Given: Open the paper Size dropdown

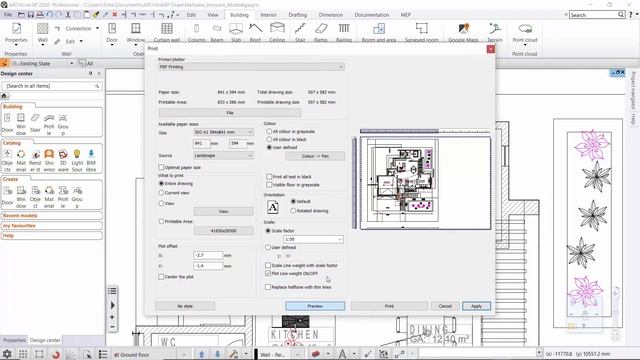Looking at the screenshot, I should tap(223, 132).
